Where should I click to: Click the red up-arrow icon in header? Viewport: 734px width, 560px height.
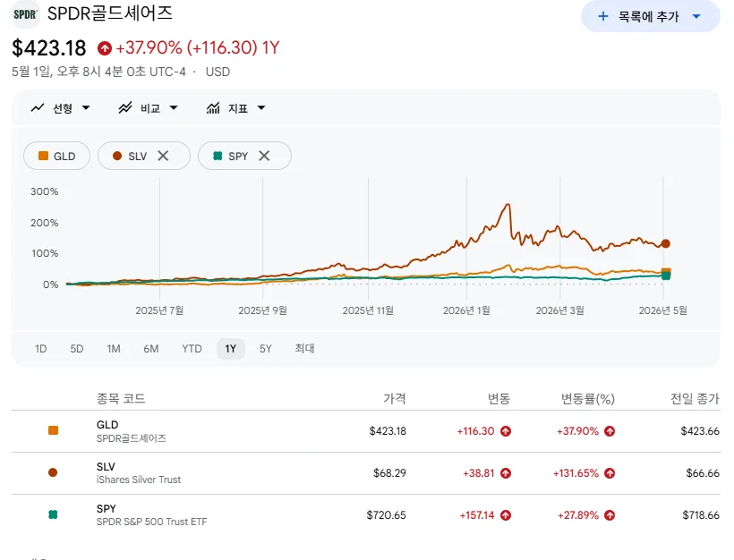[x=105, y=47]
